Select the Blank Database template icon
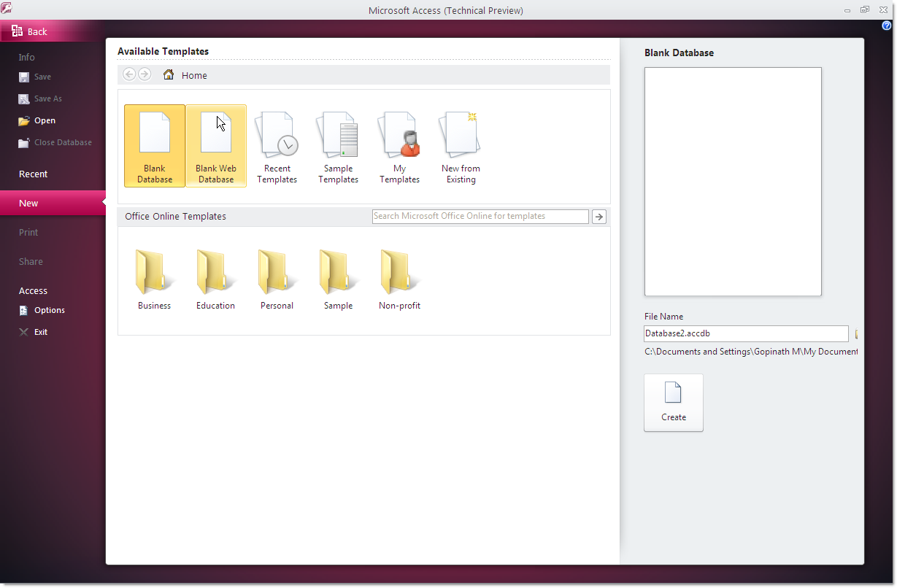Image resolution: width=897 pixels, height=588 pixels. [154, 145]
